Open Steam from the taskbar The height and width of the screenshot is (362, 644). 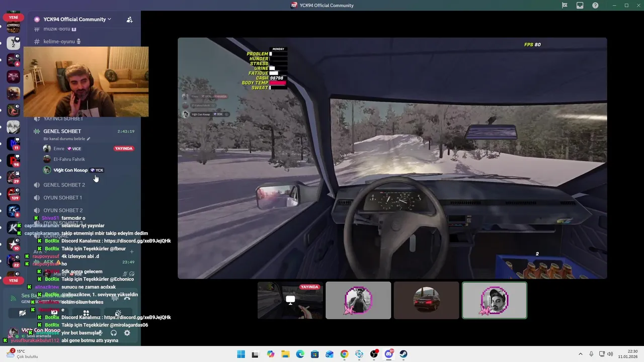click(404, 354)
